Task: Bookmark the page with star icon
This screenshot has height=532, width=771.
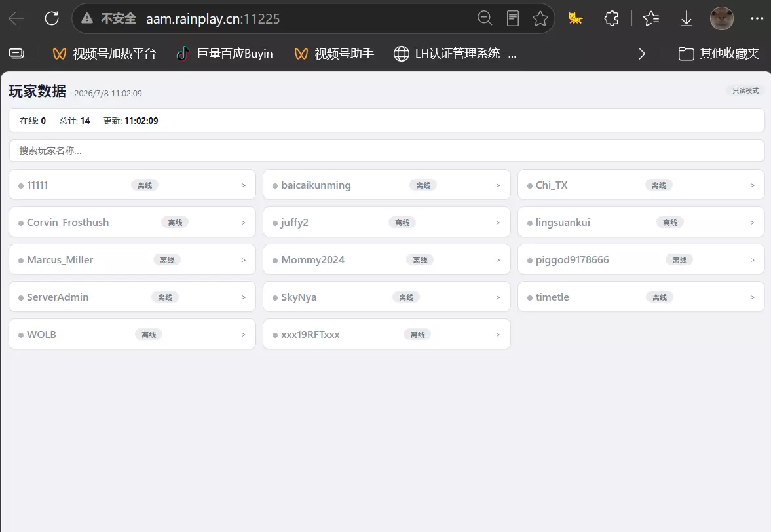Action: click(x=540, y=19)
